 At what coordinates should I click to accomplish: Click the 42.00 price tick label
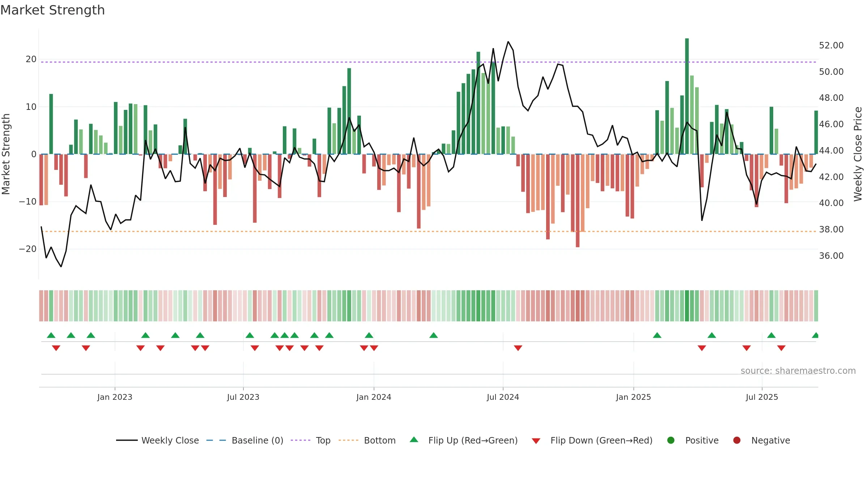click(x=831, y=177)
